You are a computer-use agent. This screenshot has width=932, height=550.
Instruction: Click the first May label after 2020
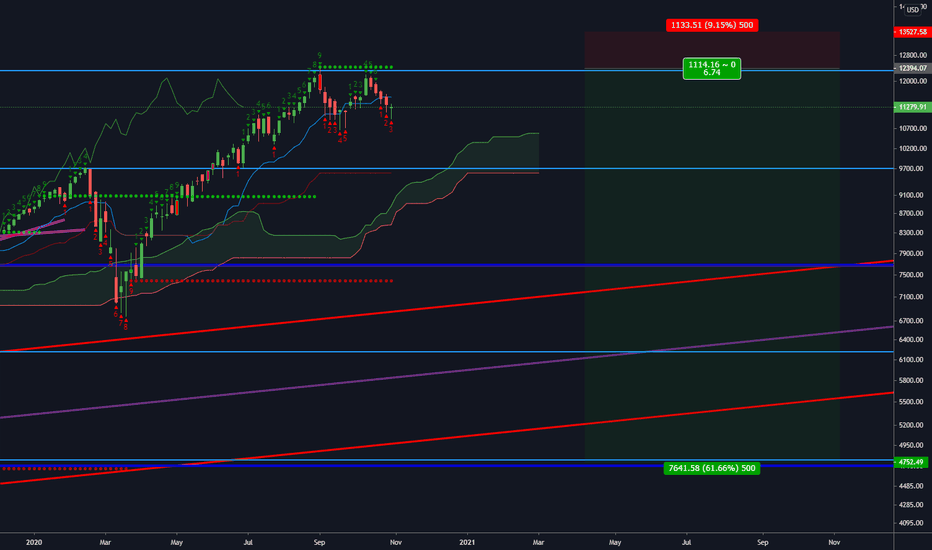177,542
